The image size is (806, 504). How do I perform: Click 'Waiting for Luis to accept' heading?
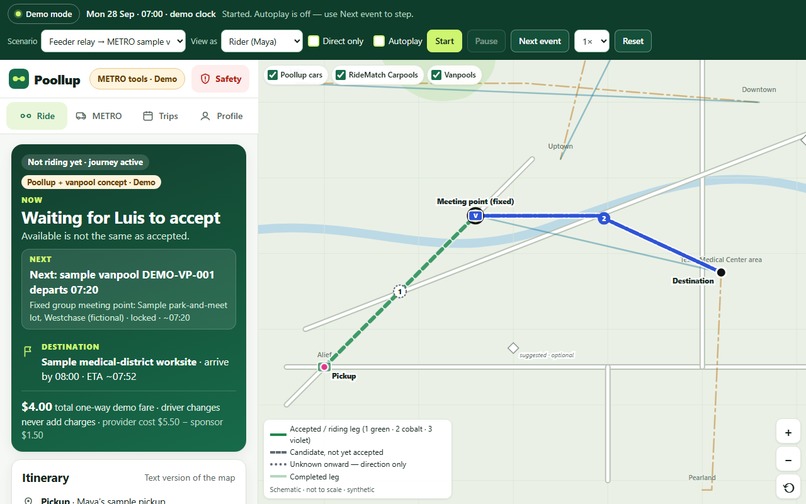121,218
